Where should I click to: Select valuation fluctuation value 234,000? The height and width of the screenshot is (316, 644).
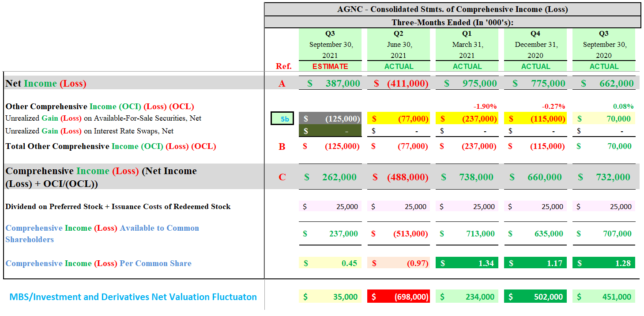(x=467, y=297)
